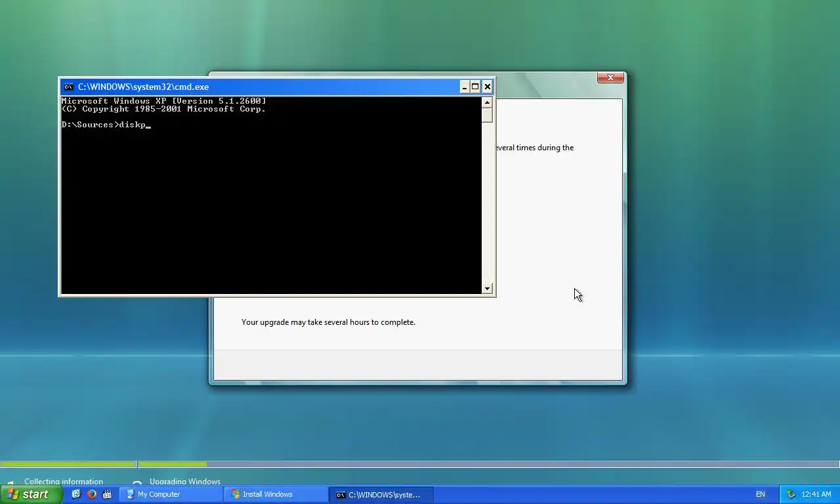Click the cmd.exe scrollbar thumb
Image resolution: width=840 pixels, height=504 pixels.
click(487, 115)
